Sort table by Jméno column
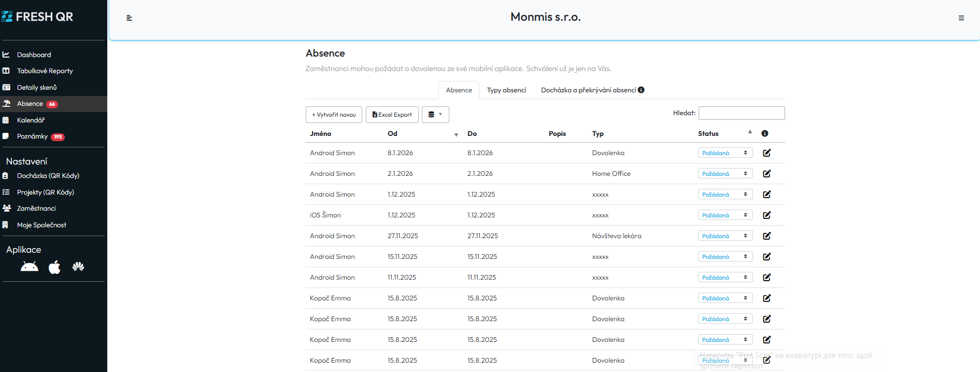 320,134
